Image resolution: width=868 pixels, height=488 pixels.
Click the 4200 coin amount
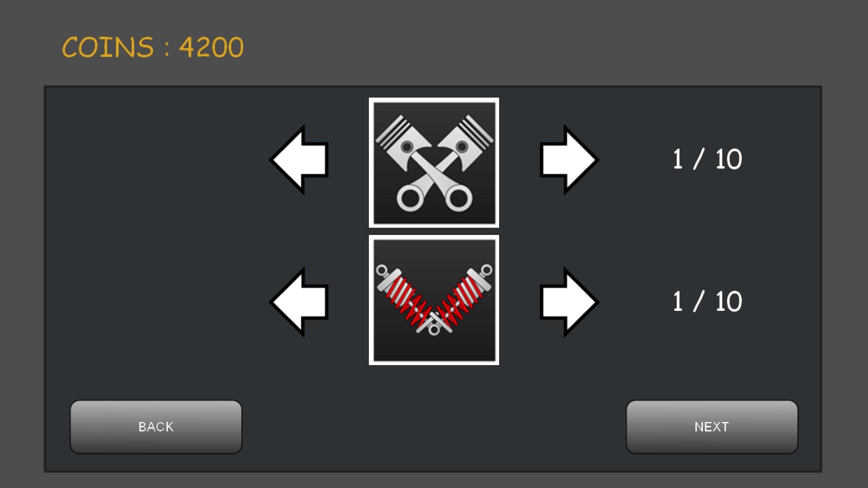pos(212,47)
